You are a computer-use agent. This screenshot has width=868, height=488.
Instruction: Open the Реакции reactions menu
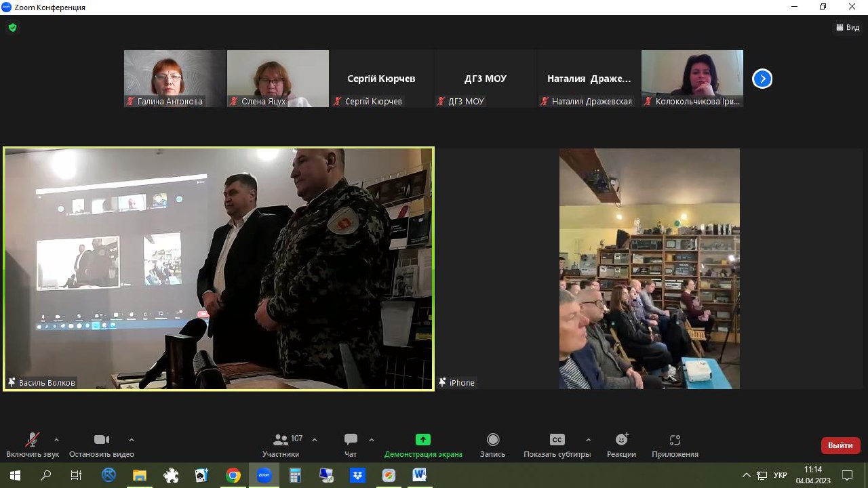click(621, 445)
